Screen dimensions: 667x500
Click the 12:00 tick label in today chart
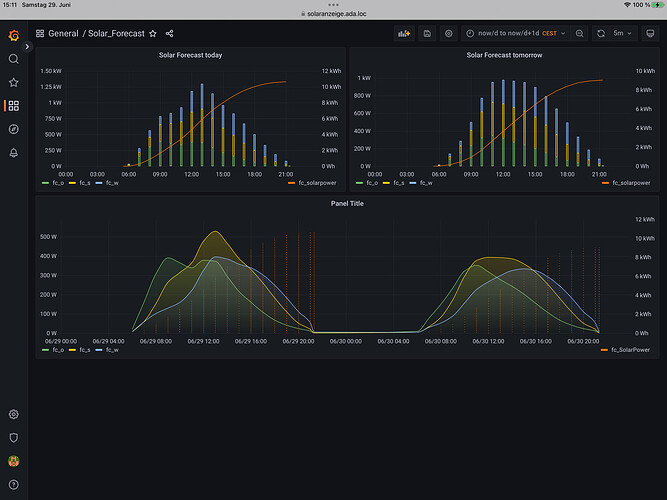pos(191,174)
